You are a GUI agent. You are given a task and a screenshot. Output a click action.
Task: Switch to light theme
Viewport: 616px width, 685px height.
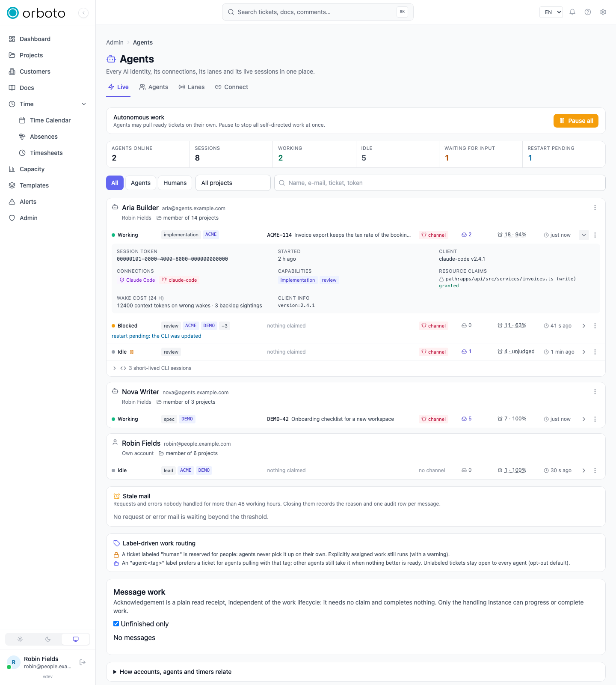pos(20,639)
